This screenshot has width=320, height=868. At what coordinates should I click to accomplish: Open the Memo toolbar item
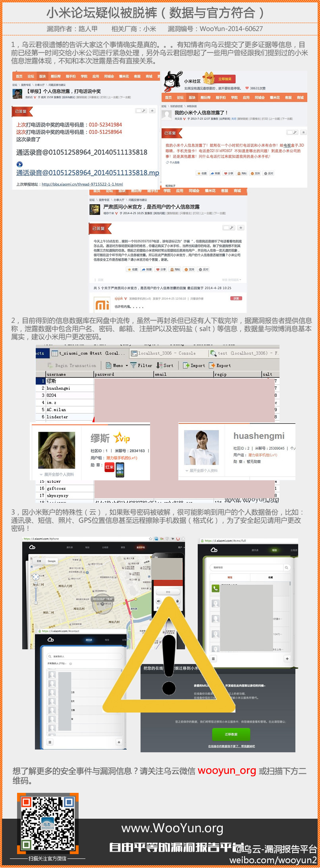click(x=114, y=365)
